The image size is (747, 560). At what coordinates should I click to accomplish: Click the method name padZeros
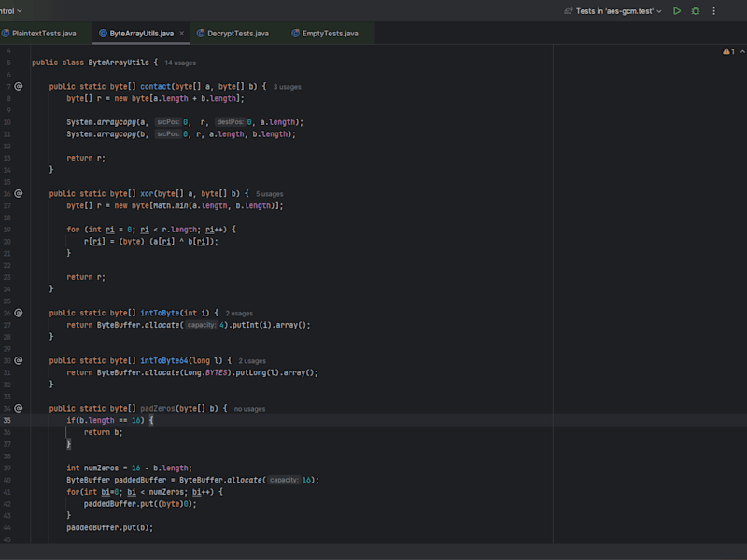(x=157, y=408)
